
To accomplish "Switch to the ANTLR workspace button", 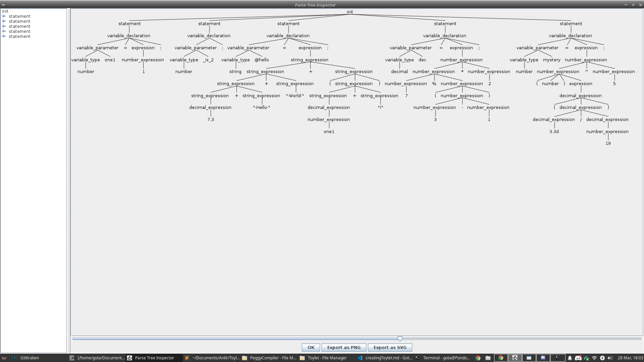I will pyautogui.click(x=515, y=358).
